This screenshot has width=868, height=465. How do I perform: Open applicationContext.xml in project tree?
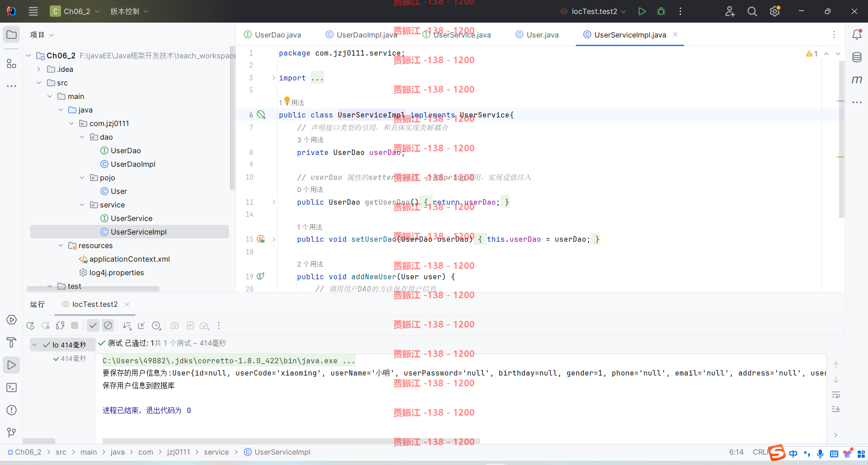pyautogui.click(x=125, y=259)
